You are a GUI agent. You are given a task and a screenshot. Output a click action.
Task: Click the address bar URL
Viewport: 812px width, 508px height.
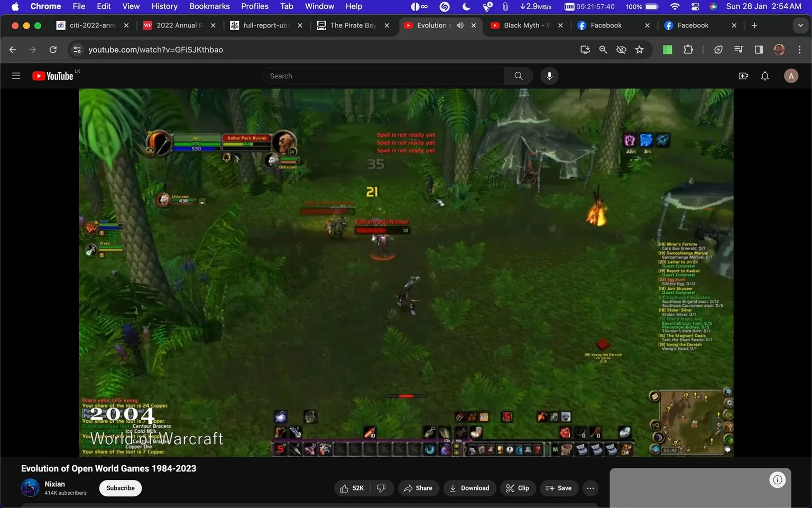pyautogui.click(x=155, y=50)
